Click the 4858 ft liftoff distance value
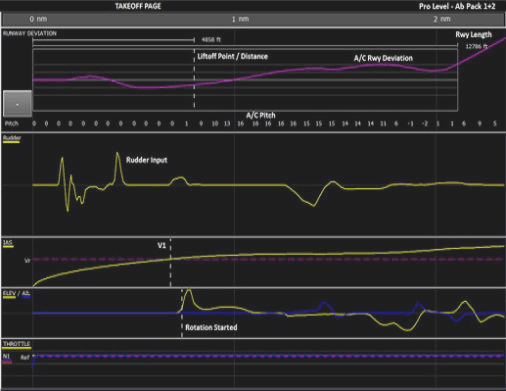Viewport: 506px width, 391px height. 211,40
